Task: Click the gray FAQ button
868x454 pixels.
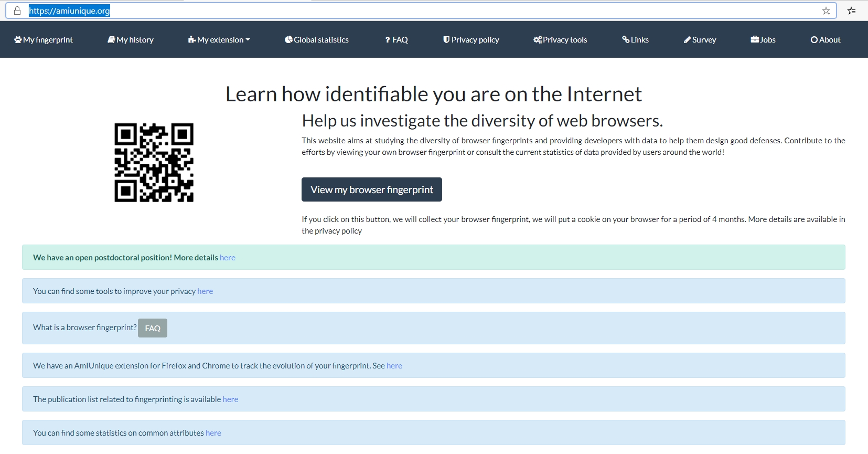Action: (x=153, y=328)
